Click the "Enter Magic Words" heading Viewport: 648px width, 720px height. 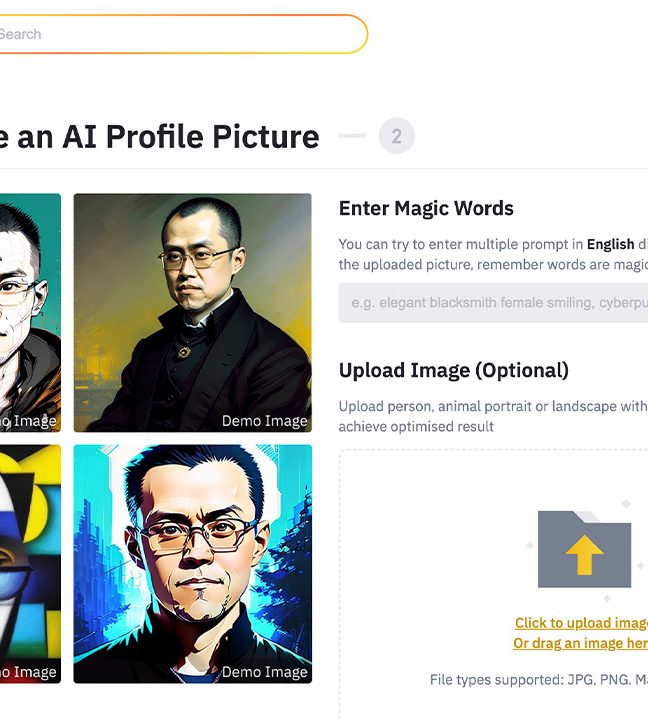[426, 208]
